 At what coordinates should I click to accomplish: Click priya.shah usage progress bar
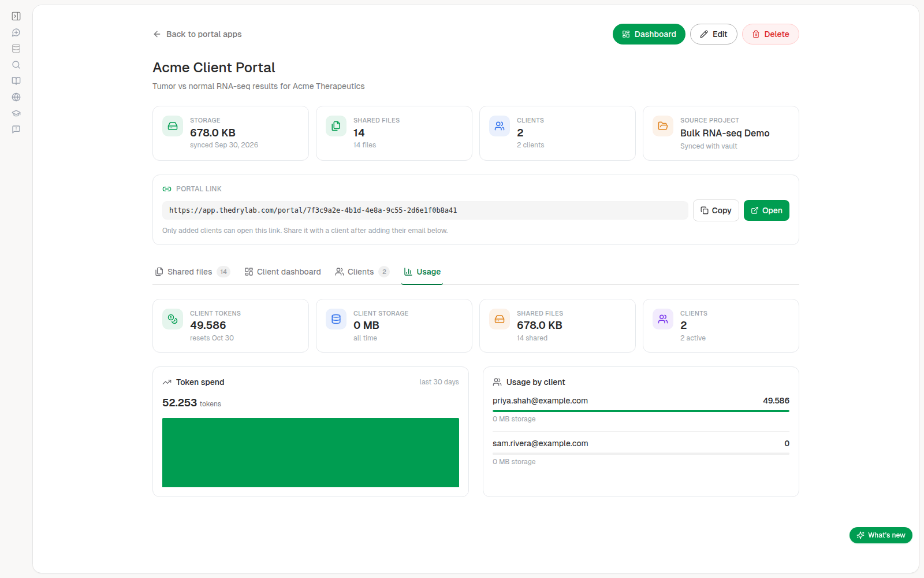point(641,411)
